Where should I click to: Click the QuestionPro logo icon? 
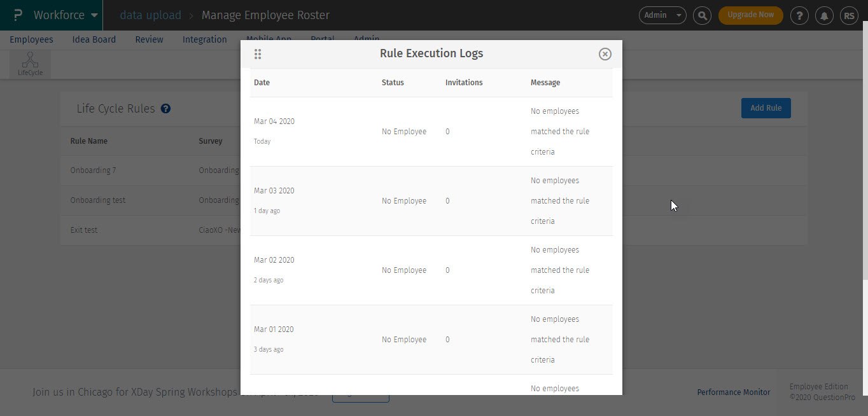(17, 15)
